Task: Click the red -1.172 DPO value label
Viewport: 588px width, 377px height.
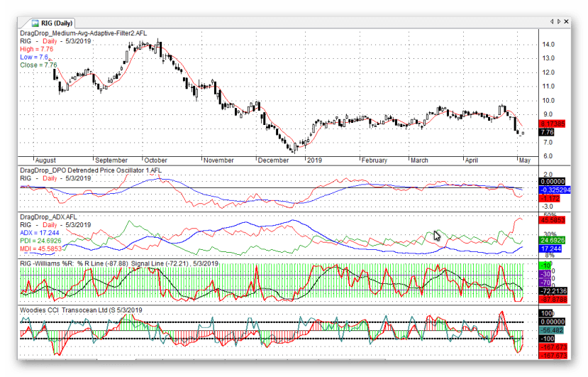Action: click(x=550, y=198)
